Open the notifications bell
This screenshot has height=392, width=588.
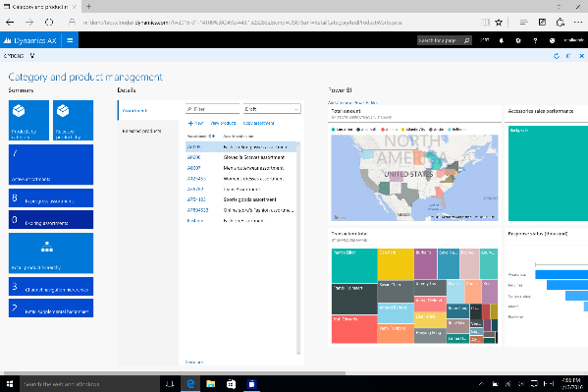pos(502,40)
